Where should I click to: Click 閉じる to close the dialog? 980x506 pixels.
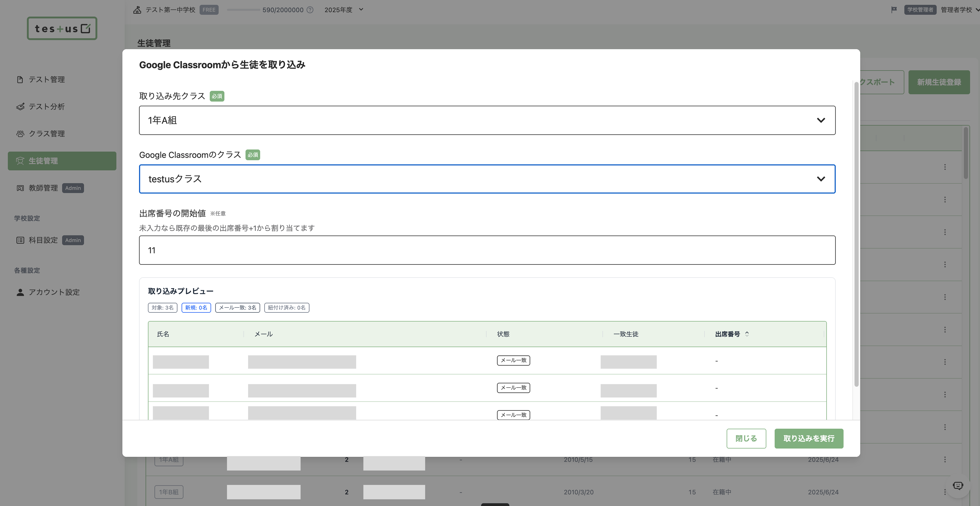746,439
